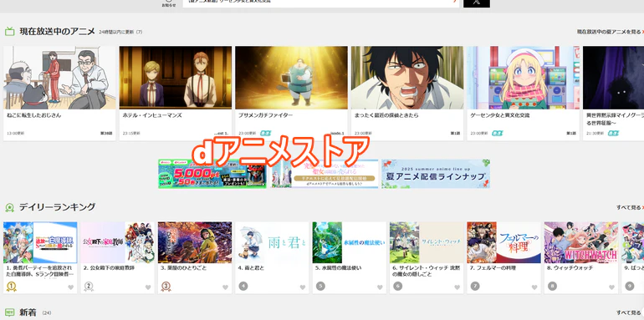Click gold rank 1 medal badge
644x320 pixels.
[x=11, y=287]
